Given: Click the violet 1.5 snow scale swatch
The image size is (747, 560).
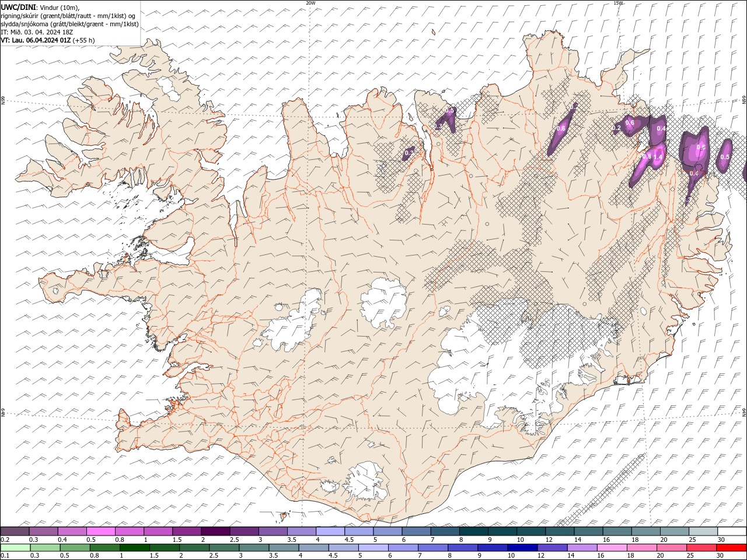Looking at the screenshot, I should [187, 531].
